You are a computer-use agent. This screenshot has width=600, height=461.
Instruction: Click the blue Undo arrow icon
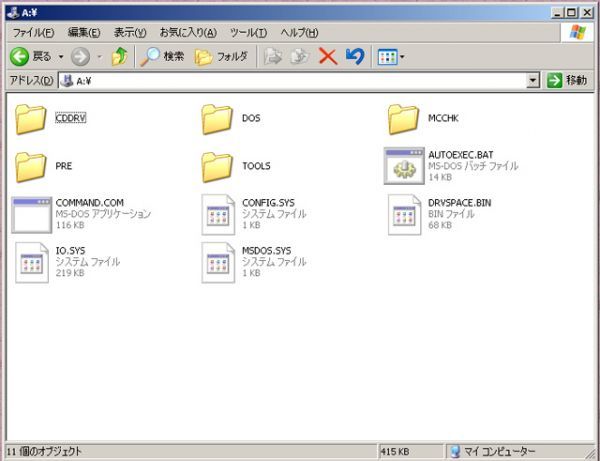click(x=354, y=57)
